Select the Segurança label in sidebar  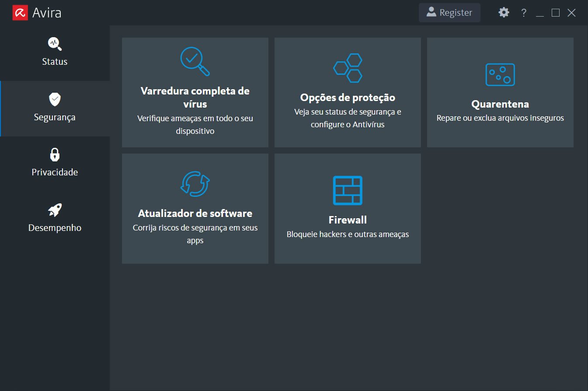(55, 117)
